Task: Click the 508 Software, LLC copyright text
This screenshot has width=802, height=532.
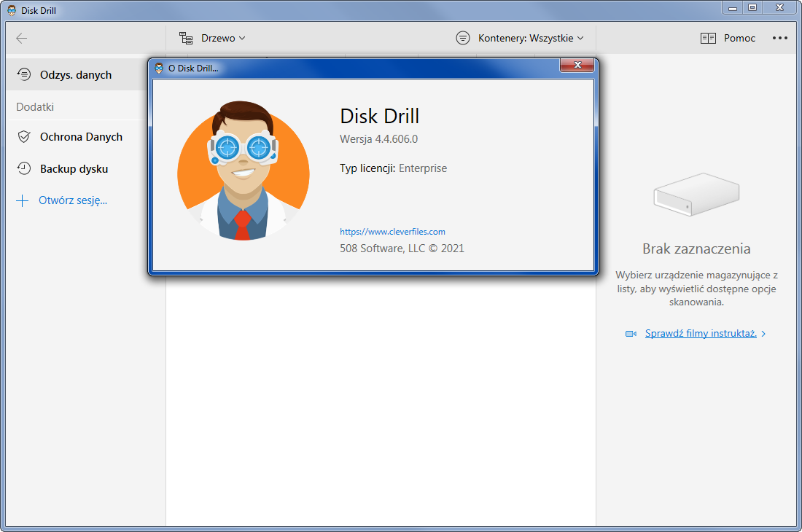Action: pos(402,249)
